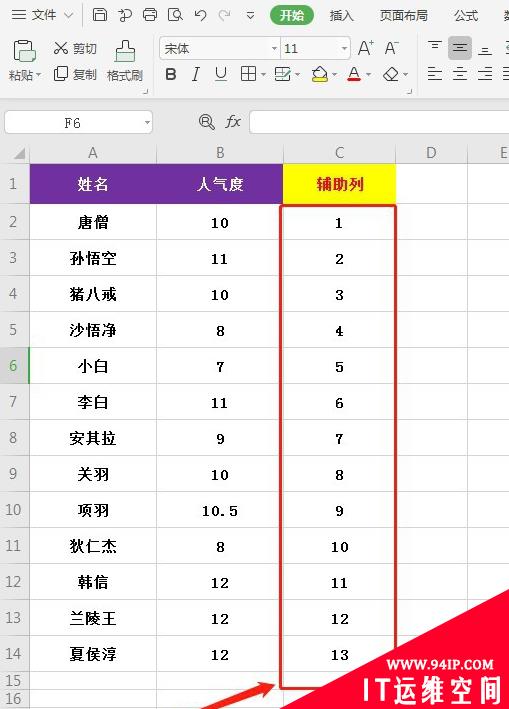Pick the yellow fill color bucket

[x=320, y=74]
